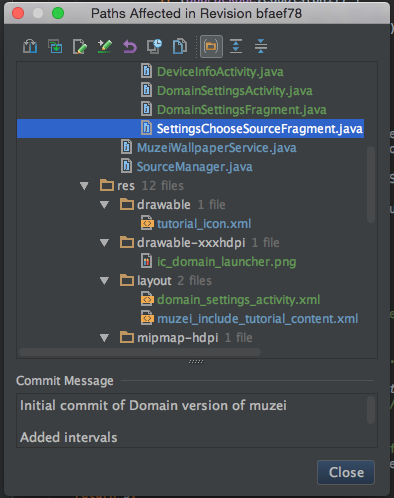Click the copy revision documents icon
Viewport: 394px width, 498px height.
click(x=180, y=46)
